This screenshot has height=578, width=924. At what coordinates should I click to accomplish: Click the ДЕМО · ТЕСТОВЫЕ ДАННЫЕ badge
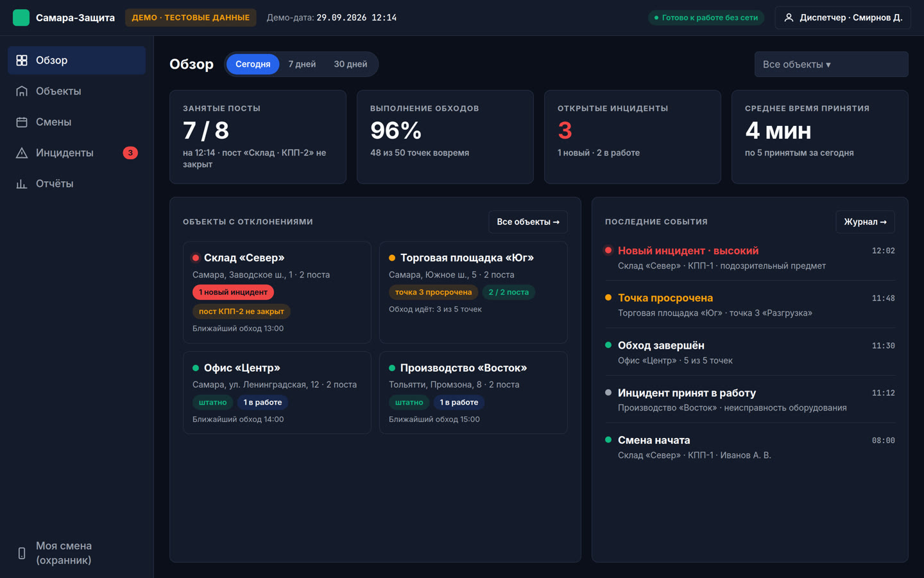click(191, 17)
